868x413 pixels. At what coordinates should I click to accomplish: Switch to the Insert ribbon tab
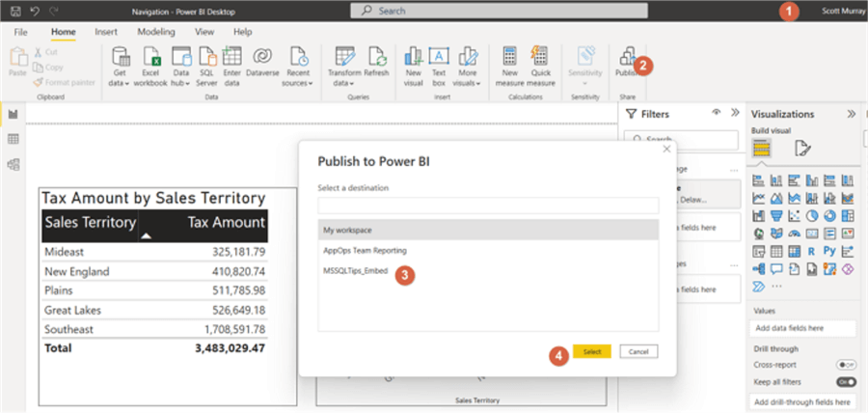[x=106, y=32]
